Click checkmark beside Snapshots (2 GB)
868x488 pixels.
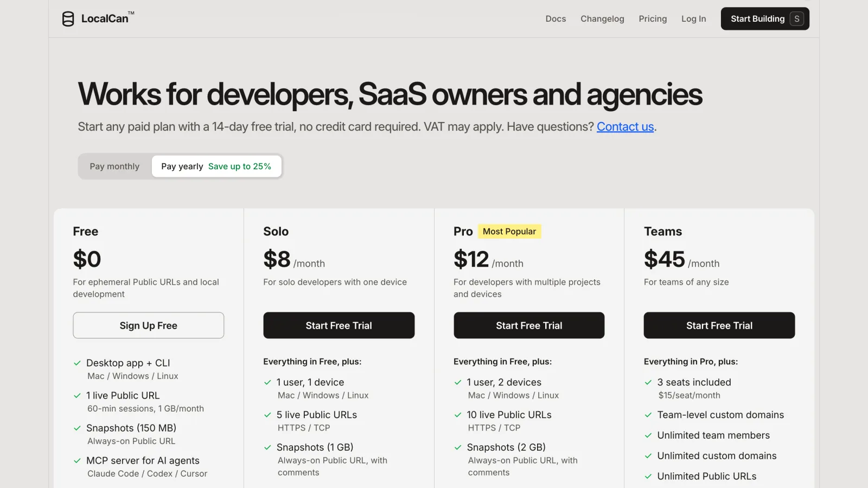point(458,447)
